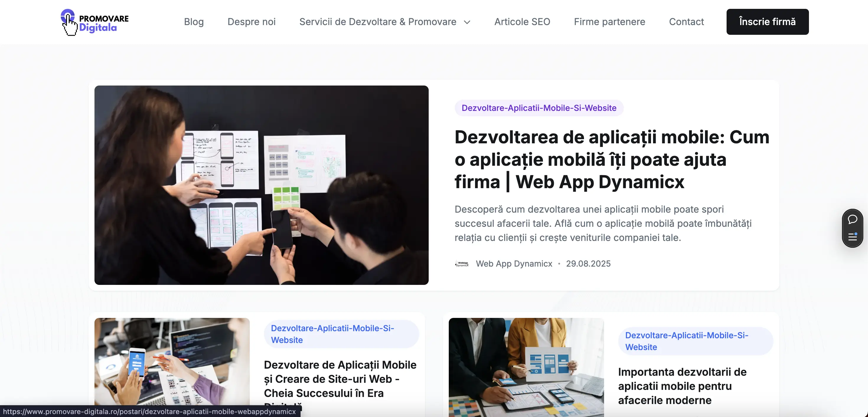Go to Despre noi page

251,22
